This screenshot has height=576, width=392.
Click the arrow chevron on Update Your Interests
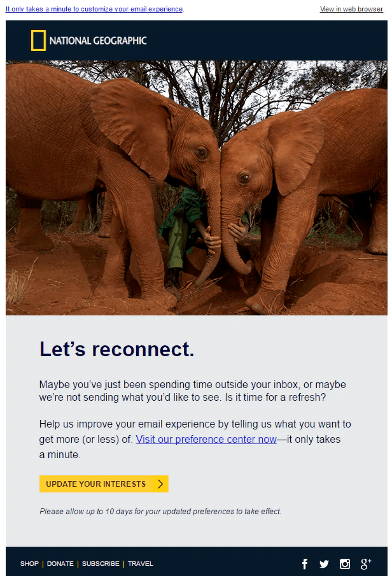[x=160, y=484]
